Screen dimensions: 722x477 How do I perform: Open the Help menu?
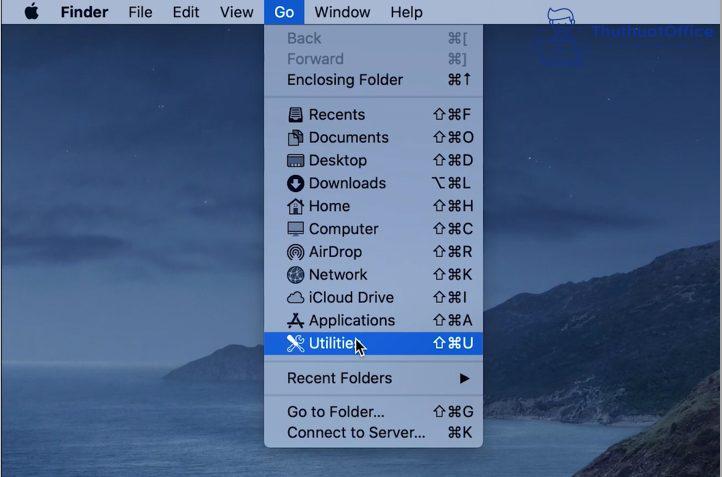tap(406, 12)
